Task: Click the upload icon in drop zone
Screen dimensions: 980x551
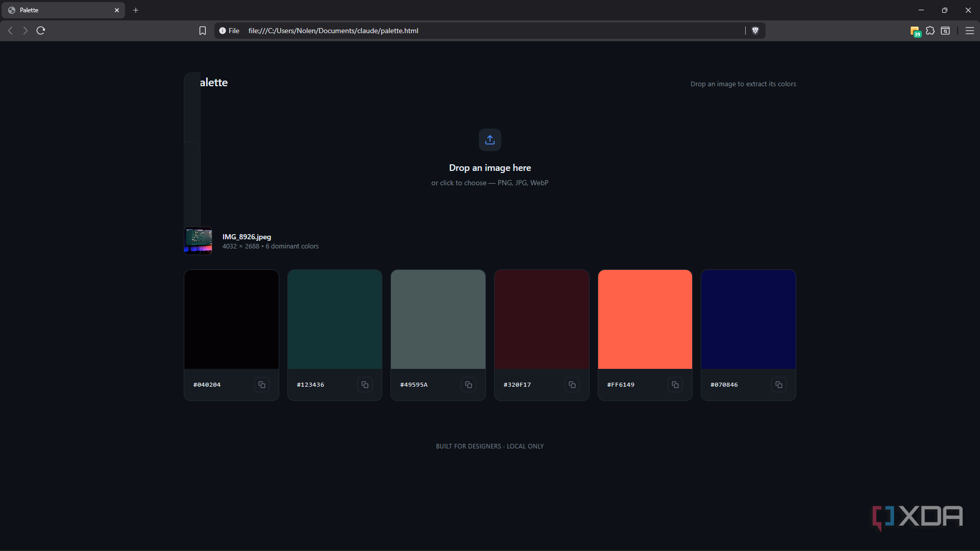Action: [490, 140]
